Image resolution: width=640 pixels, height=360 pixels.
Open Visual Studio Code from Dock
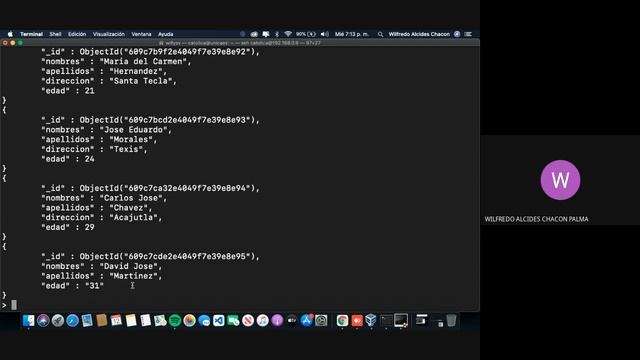[x=219, y=320]
